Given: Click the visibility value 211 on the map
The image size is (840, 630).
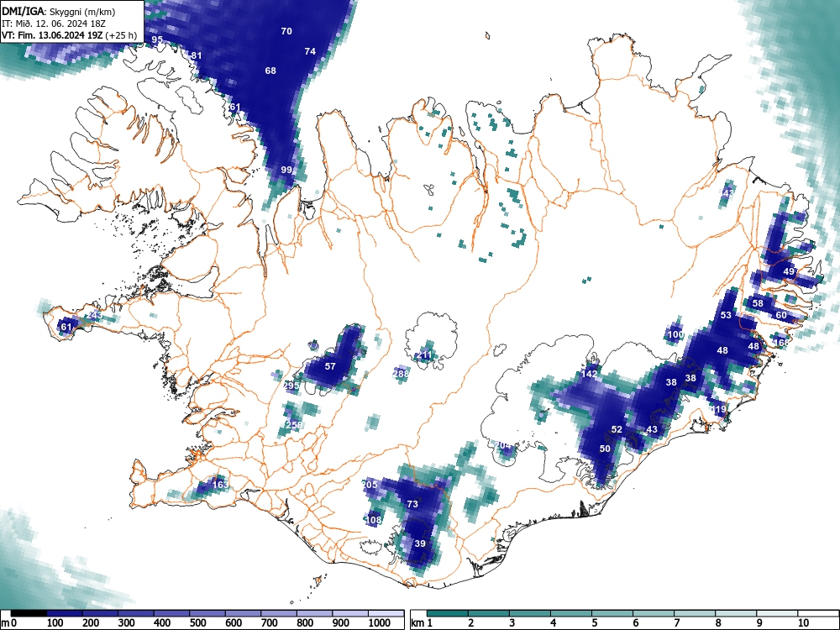Looking at the screenshot, I should click(424, 355).
